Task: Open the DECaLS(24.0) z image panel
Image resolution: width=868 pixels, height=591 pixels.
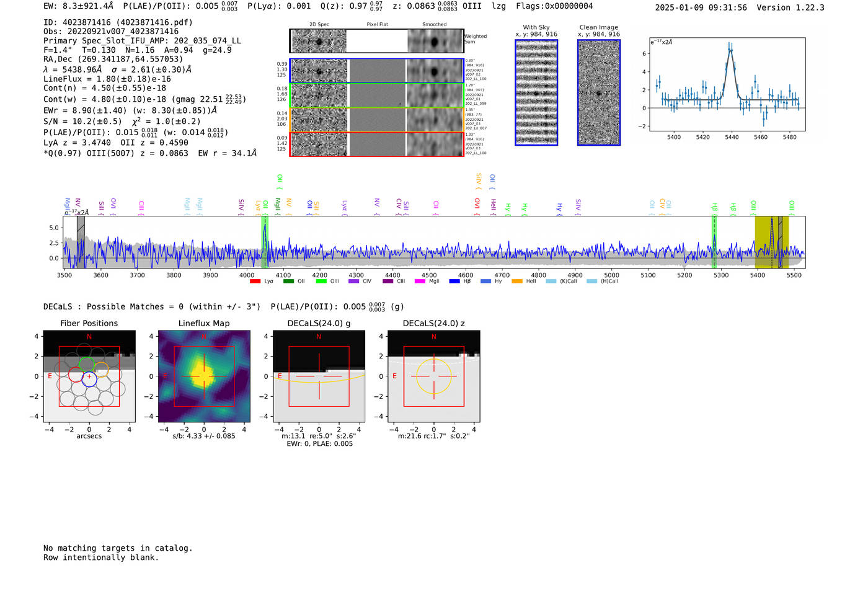Action: [434, 377]
